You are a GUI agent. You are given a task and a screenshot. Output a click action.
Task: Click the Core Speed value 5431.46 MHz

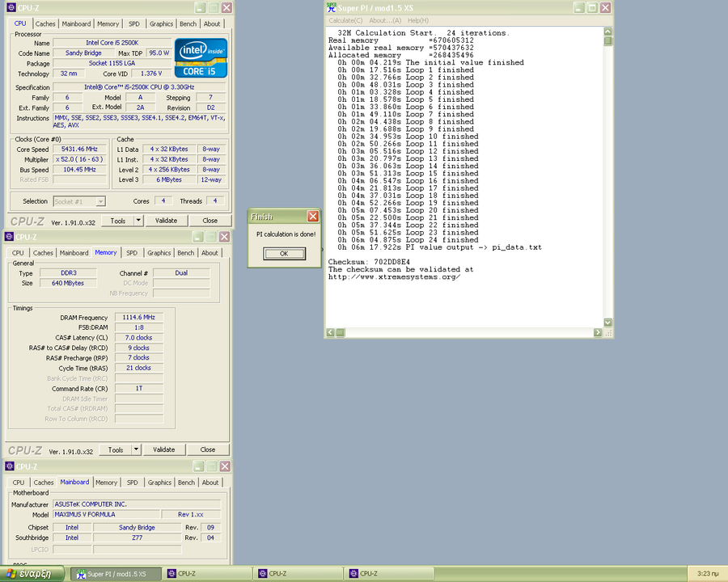point(79,149)
